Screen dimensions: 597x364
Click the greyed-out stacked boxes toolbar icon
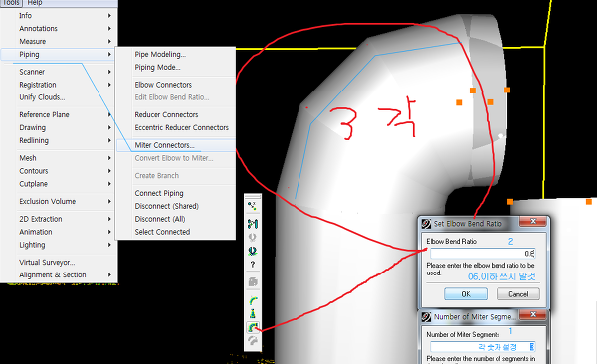tap(253, 282)
